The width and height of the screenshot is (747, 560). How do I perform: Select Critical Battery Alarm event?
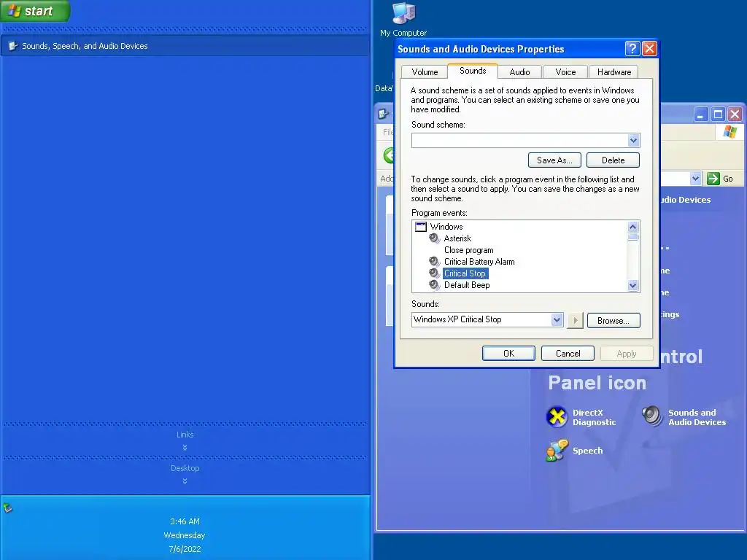click(x=479, y=262)
